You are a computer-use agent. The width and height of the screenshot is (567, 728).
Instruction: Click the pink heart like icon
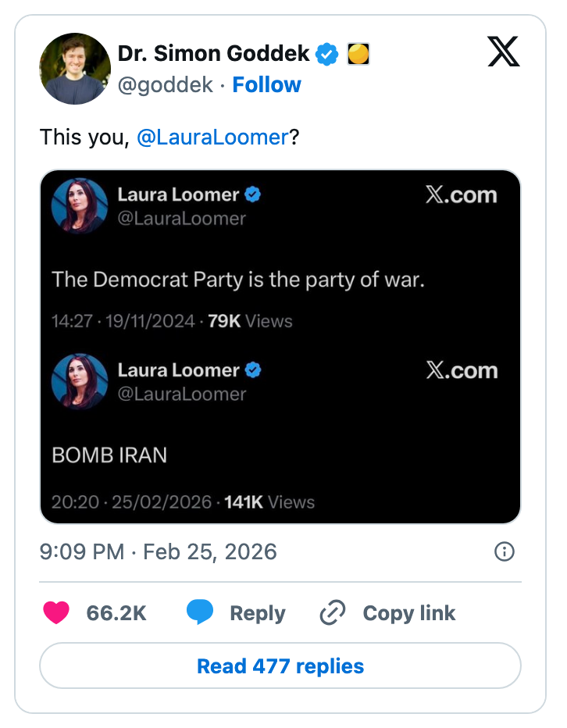56,613
